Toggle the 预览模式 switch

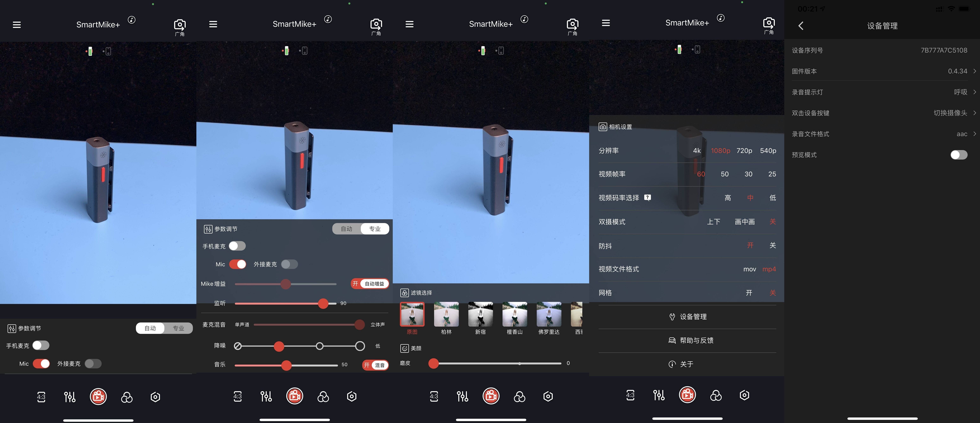(959, 155)
